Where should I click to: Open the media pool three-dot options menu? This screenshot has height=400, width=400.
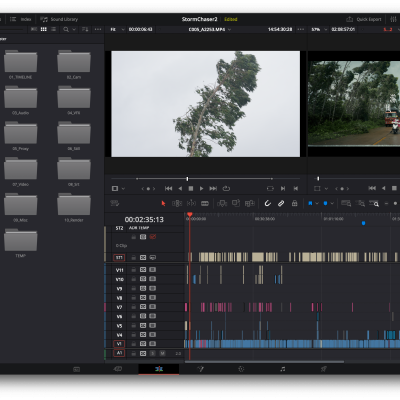coord(98,29)
